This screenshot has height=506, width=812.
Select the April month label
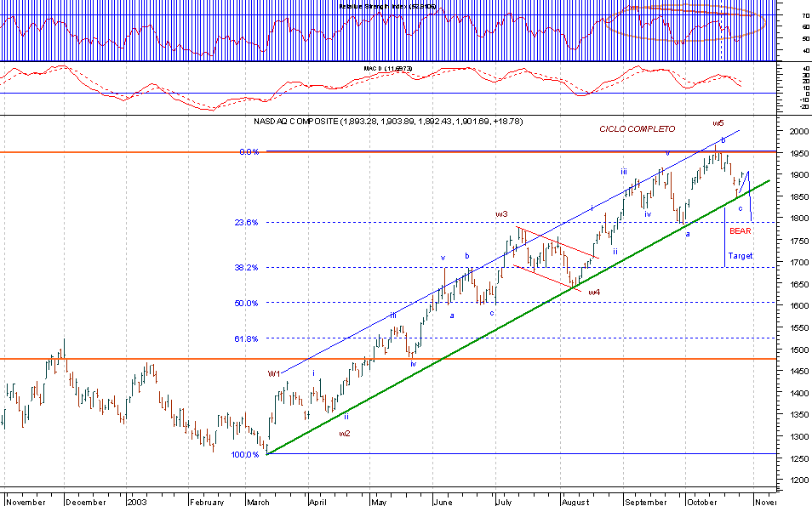tap(317, 502)
